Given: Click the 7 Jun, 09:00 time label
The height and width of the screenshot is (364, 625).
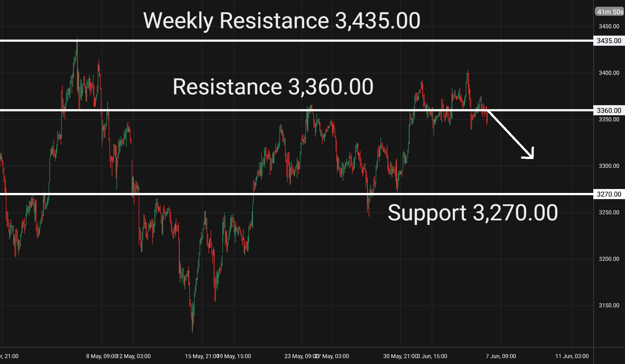Looking at the screenshot, I should tap(501, 356).
